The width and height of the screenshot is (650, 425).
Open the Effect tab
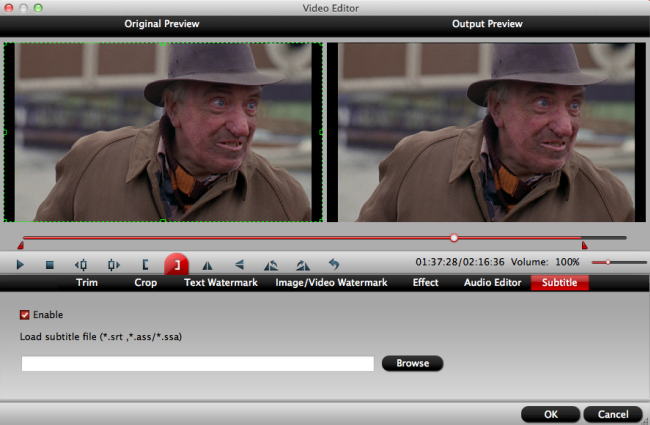point(425,283)
